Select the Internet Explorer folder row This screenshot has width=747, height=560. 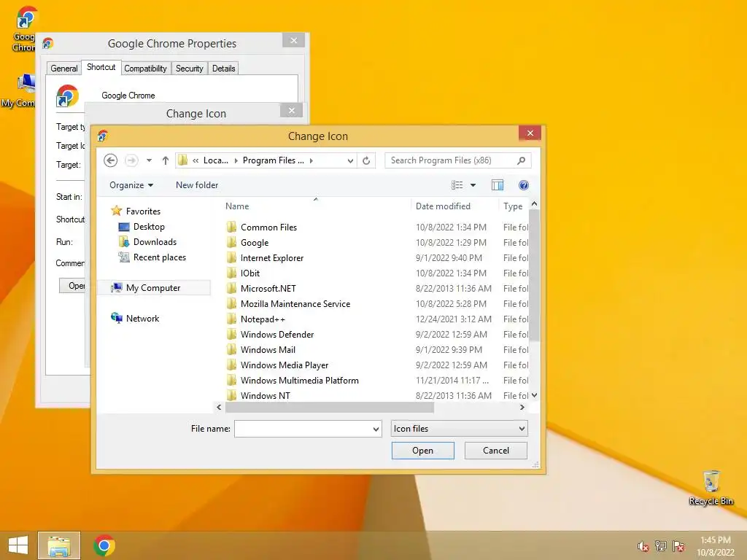point(376,257)
